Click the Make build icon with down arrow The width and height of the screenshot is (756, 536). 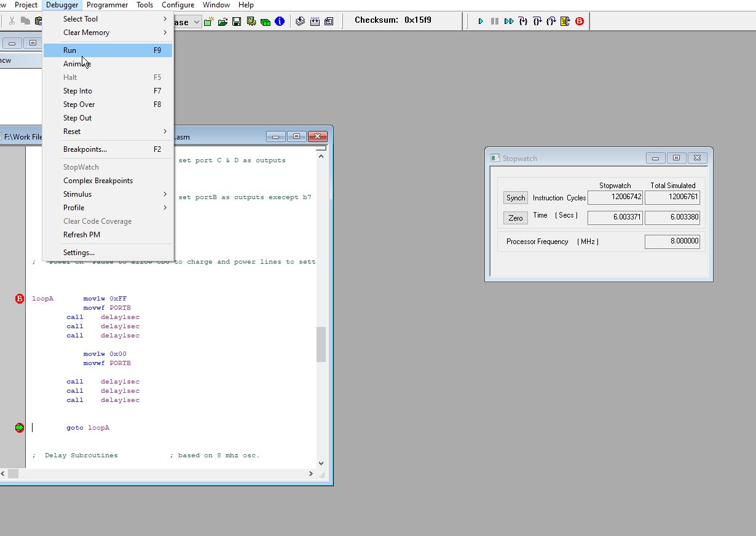pos(301,22)
